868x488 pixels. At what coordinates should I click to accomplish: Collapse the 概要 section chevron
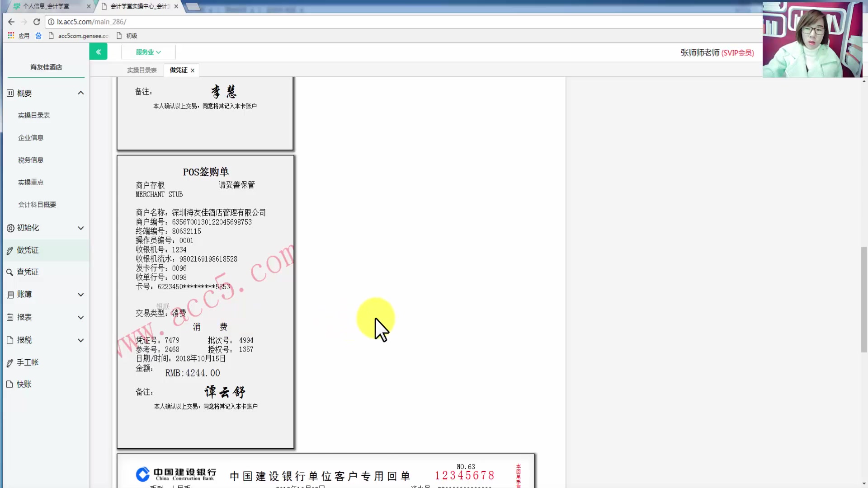81,93
